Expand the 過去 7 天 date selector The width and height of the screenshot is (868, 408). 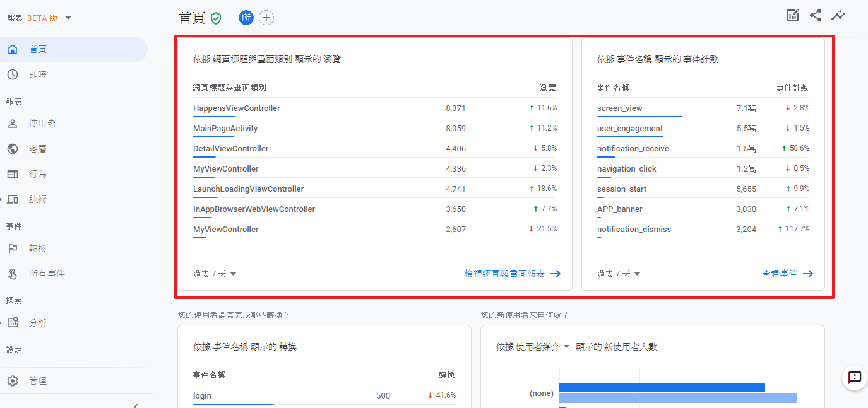pyautogui.click(x=214, y=274)
